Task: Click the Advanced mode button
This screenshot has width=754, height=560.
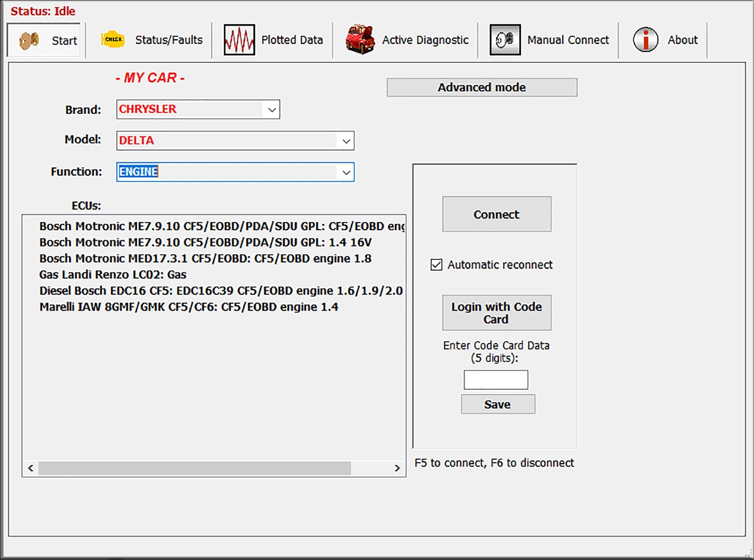Action: [482, 87]
